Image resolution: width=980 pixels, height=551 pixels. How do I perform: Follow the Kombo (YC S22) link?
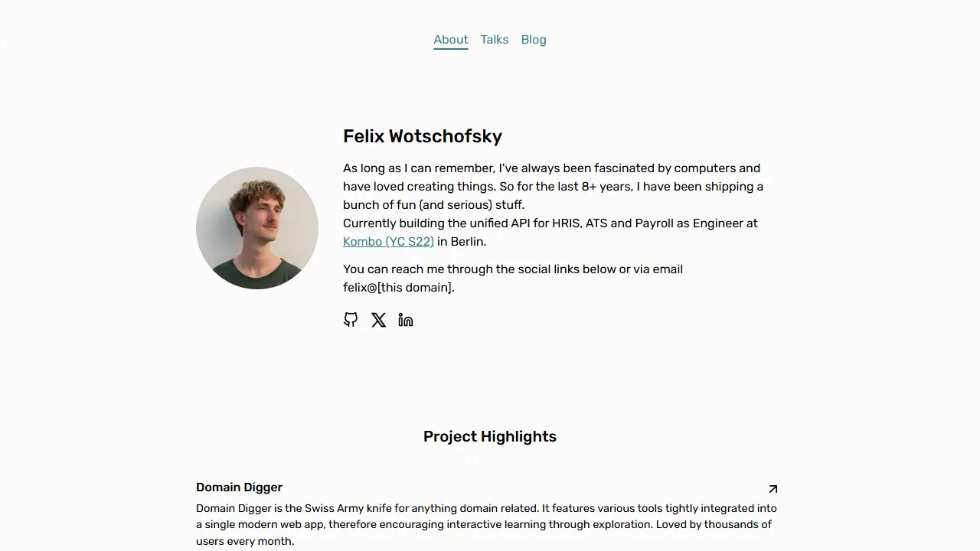pyautogui.click(x=388, y=242)
